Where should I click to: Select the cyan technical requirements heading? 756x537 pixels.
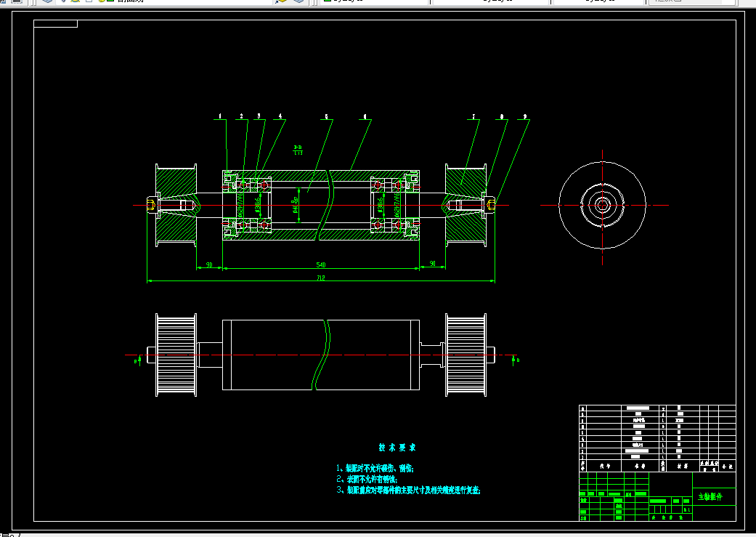(x=397, y=448)
